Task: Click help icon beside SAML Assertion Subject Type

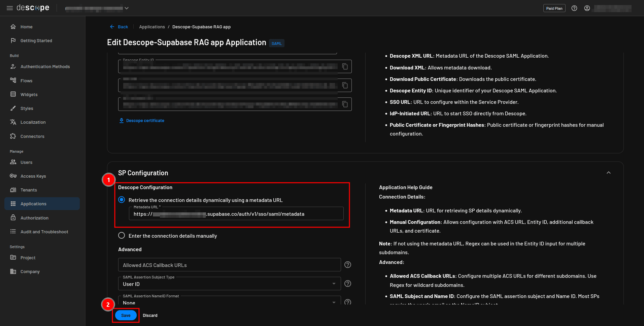Action: 348,284
